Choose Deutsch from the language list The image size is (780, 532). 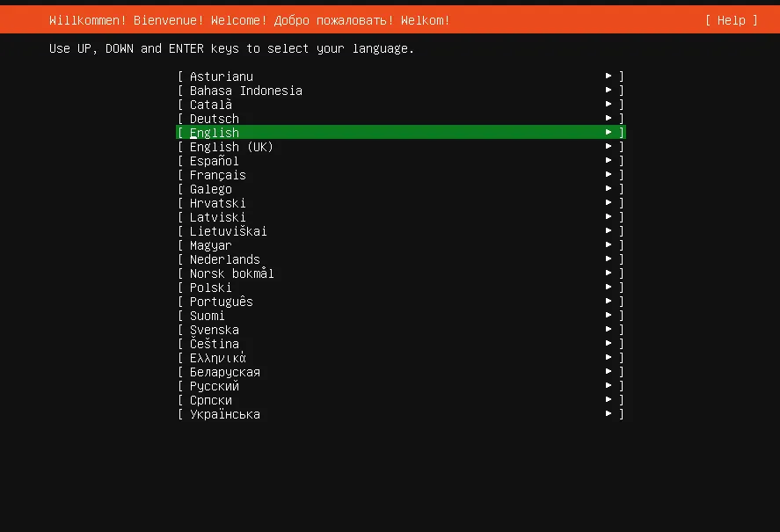(215, 119)
